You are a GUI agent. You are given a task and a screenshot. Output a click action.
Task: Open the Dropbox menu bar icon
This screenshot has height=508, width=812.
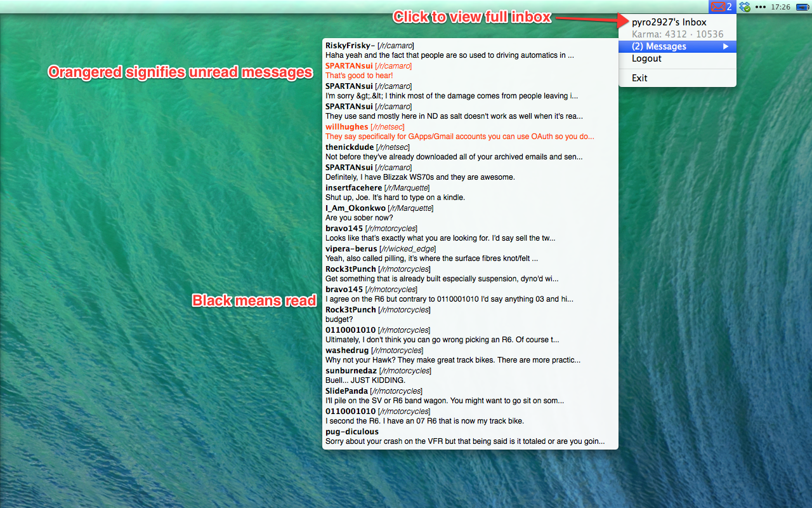coord(745,7)
